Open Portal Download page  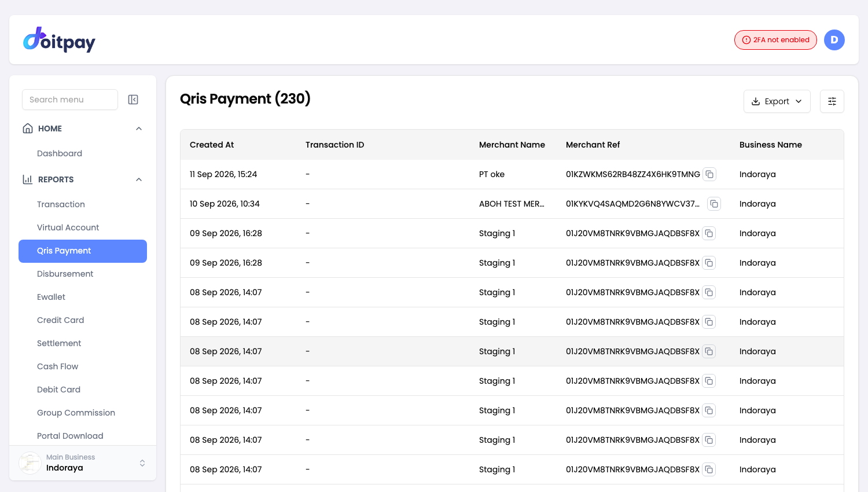pos(70,436)
